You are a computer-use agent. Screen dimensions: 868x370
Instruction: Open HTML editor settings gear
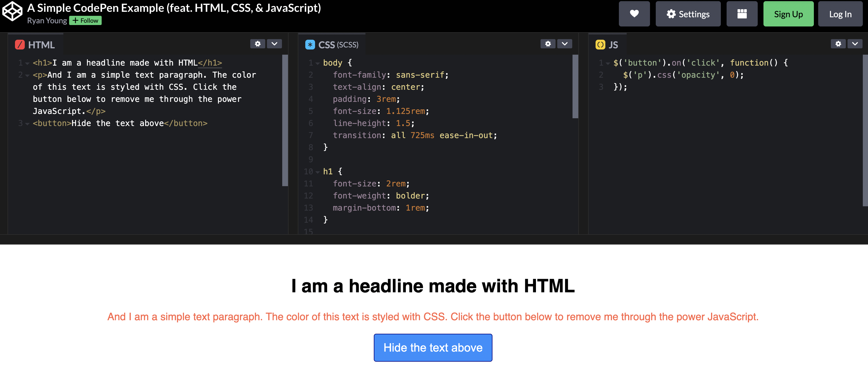(257, 44)
